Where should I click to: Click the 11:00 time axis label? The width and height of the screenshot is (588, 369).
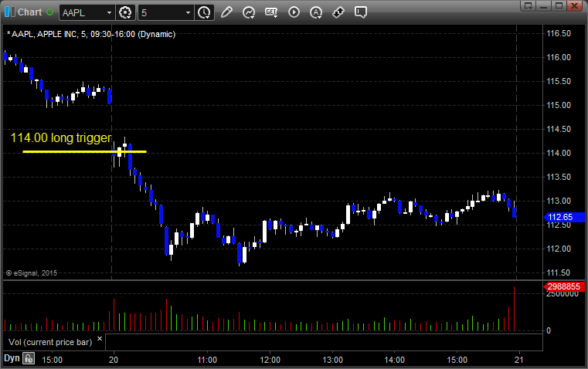pyautogui.click(x=207, y=360)
